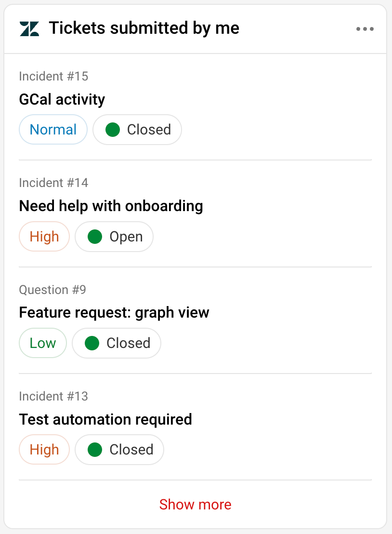Viewport: 392px width, 534px height.
Task: Click green status dot for Question #9
Action: [92, 343]
